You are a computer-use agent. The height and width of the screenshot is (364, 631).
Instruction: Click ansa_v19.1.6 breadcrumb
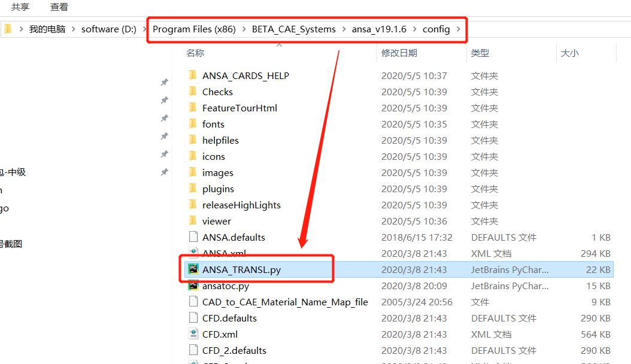coord(379,29)
